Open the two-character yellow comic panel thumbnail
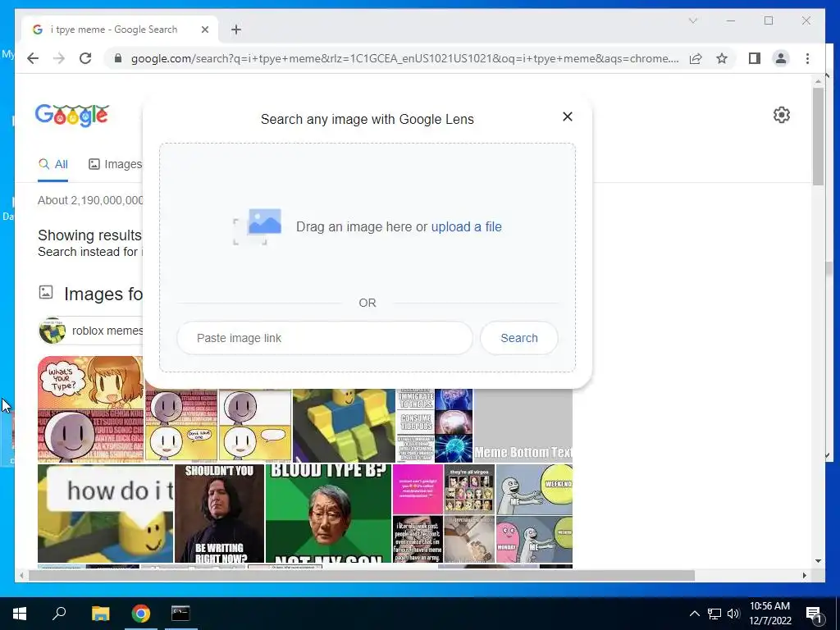 tap(181, 426)
